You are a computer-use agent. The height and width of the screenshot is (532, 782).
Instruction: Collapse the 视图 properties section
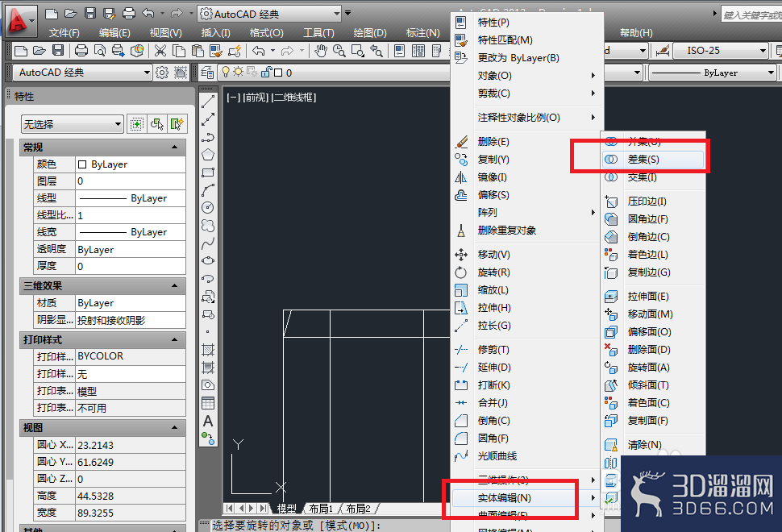(175, 427)
